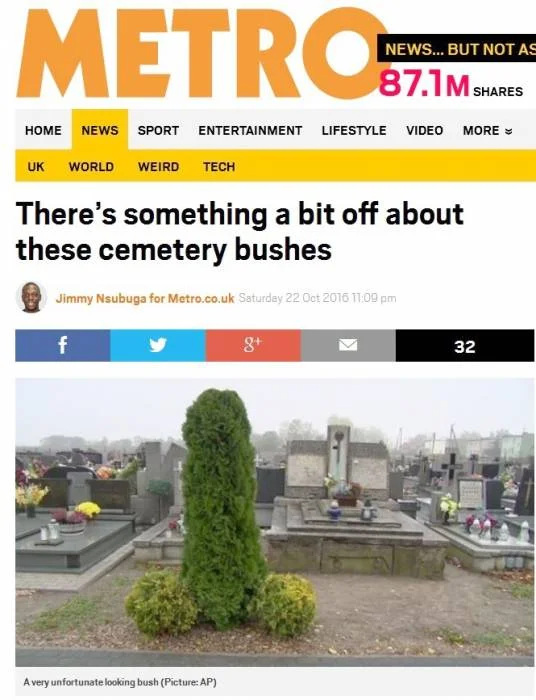Select the News navigation tab
Viewport: 536px width, 700px height.
tap(100, 130)
